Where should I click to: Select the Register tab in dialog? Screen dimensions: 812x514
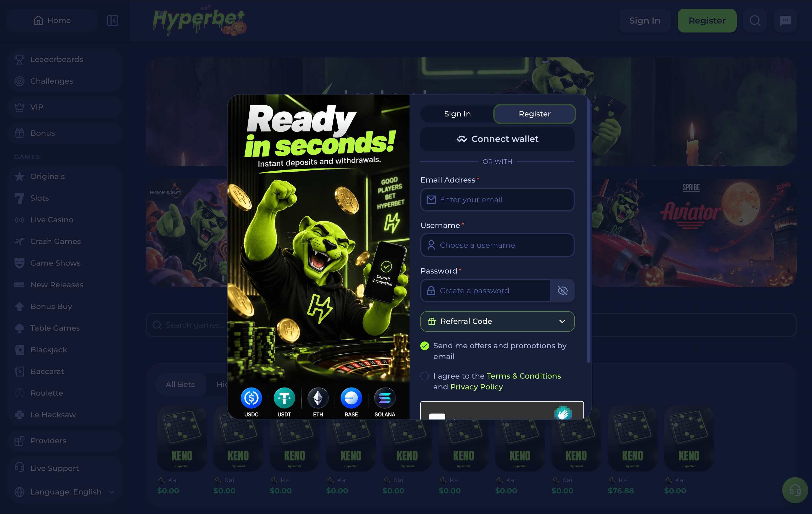[534, 114]
